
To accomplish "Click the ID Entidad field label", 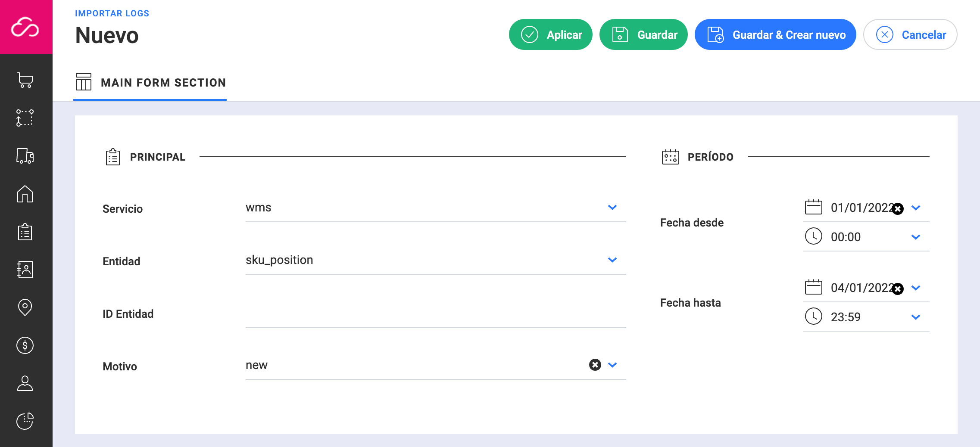I will (128, 314).
